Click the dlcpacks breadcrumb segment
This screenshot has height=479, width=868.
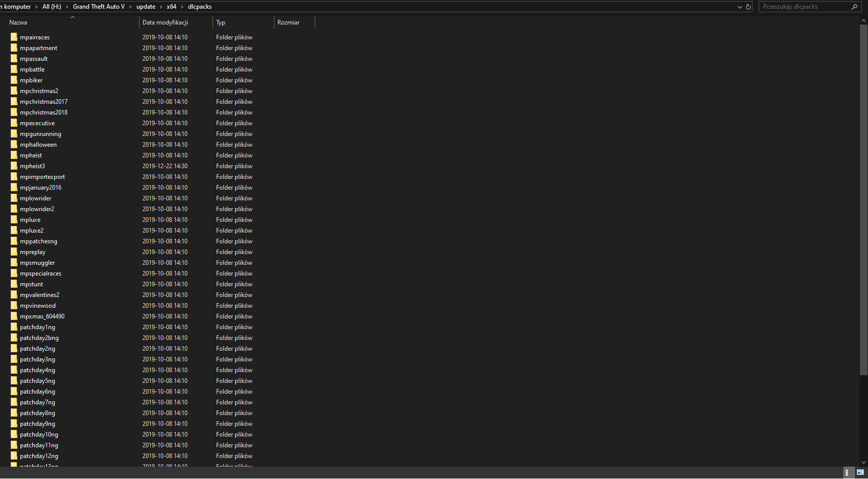[x=200, y=7]
